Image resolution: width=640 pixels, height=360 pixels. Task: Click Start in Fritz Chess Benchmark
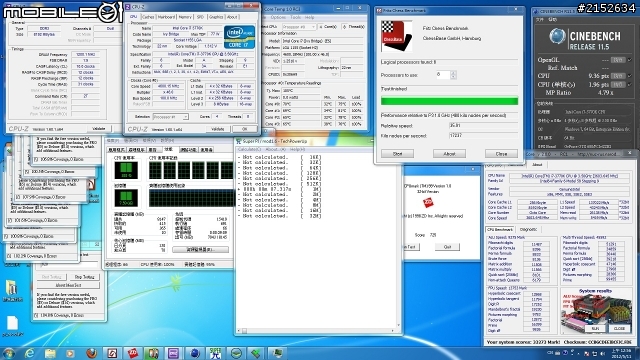click(397, 154)
